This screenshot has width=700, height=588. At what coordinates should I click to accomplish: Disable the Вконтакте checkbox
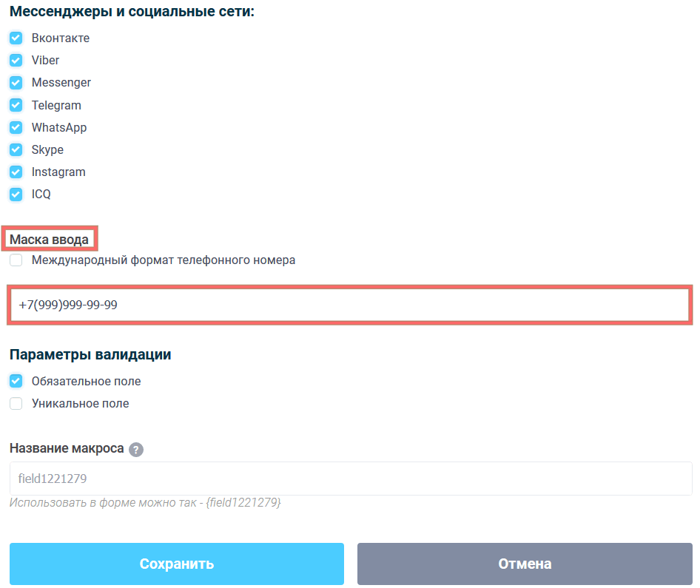point(16,38)
